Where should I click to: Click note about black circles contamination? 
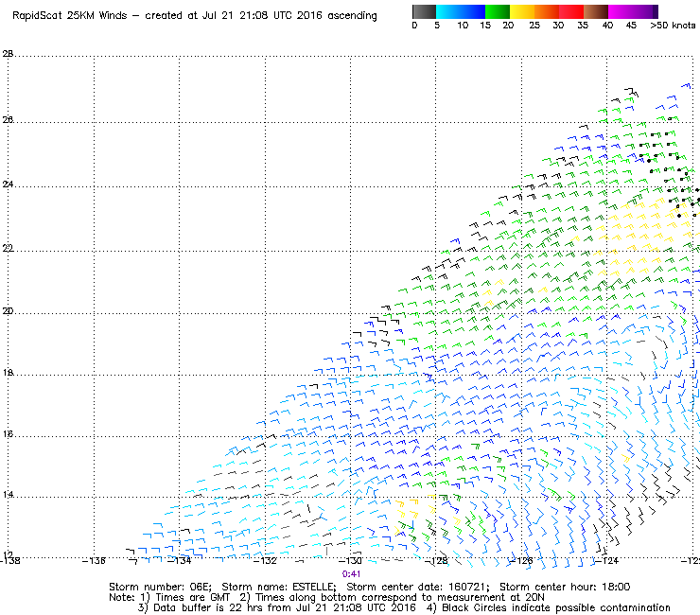(549, 607)
